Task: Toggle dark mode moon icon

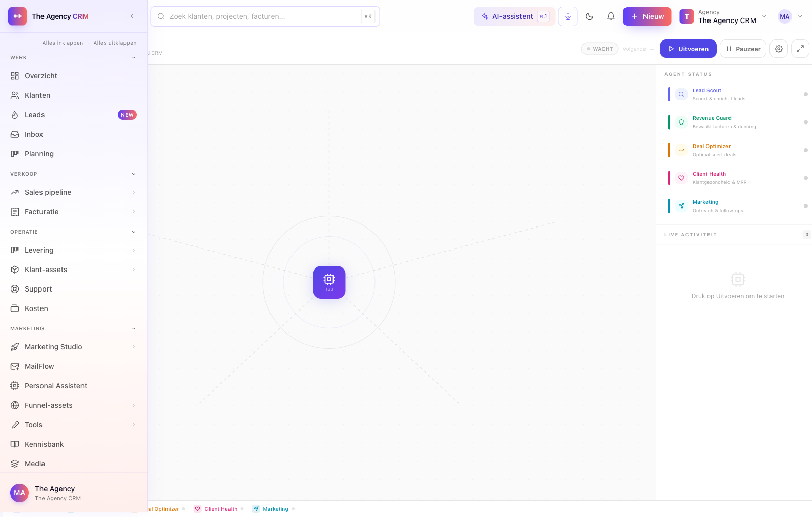Action: [589, 16]
